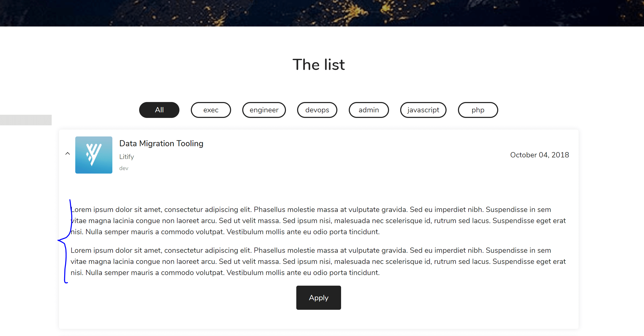Filter the list by engineer
Screen dimensions: 644x336
click(x=264, y=110)
